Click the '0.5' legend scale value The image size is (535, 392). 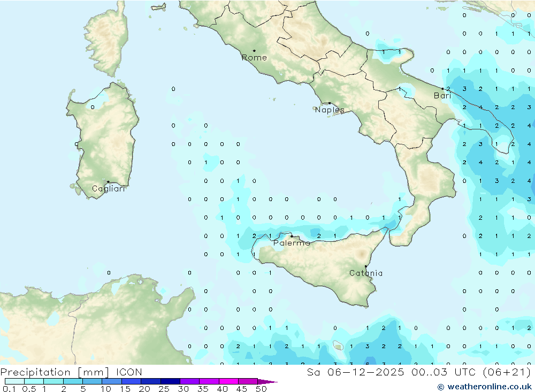click(29, 389)
